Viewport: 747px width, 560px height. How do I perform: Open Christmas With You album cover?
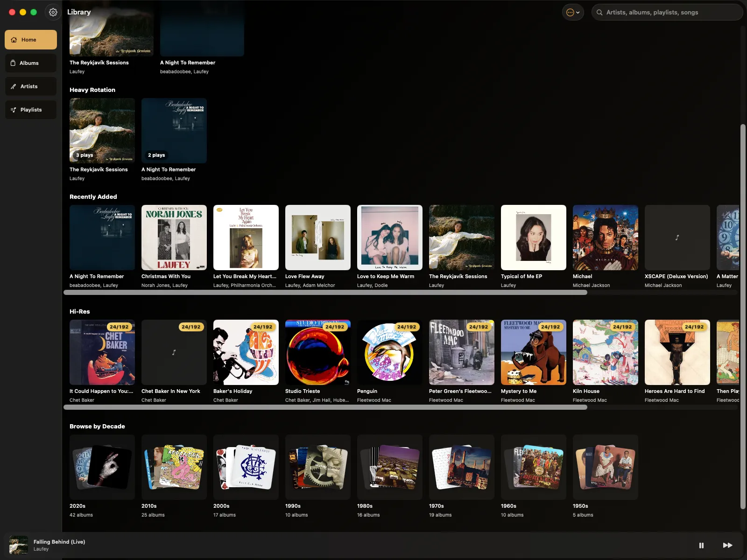[x=174, y=238]
